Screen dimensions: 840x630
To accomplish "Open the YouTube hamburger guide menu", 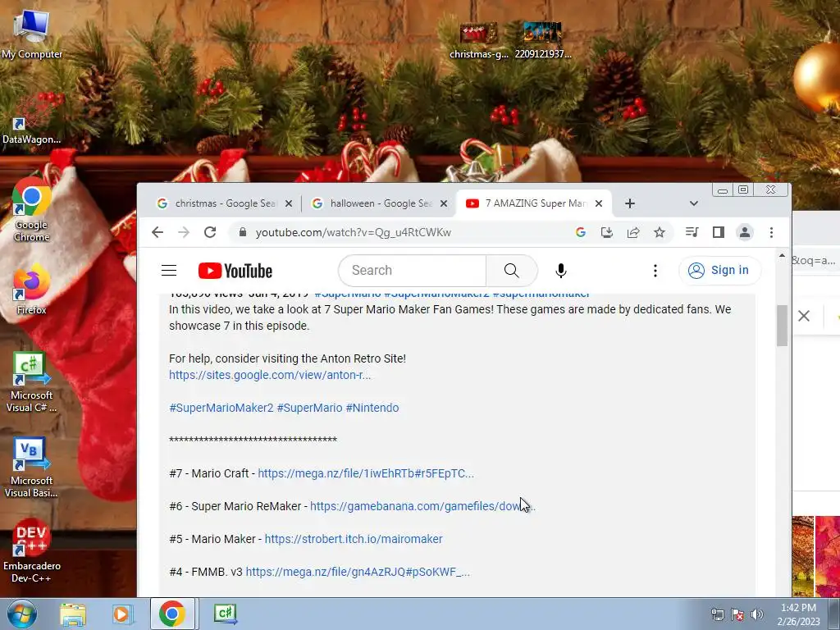I will point(169,271).
